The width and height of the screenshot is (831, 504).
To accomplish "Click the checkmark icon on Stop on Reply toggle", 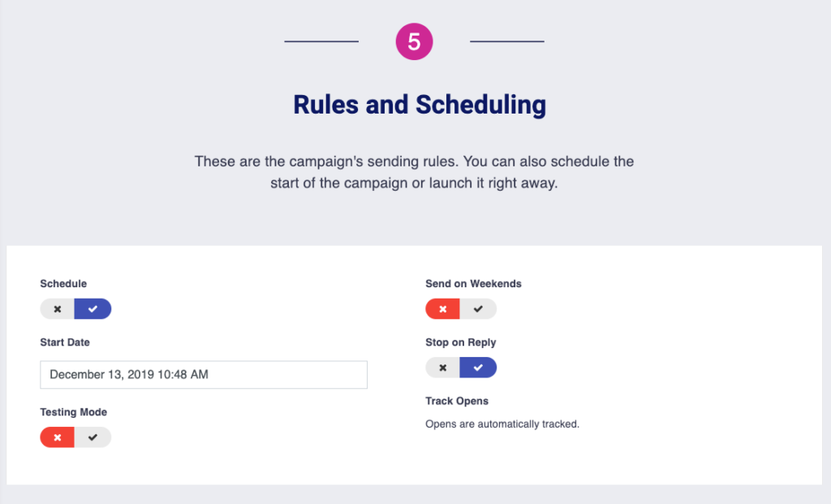I will tap(478, 367).
